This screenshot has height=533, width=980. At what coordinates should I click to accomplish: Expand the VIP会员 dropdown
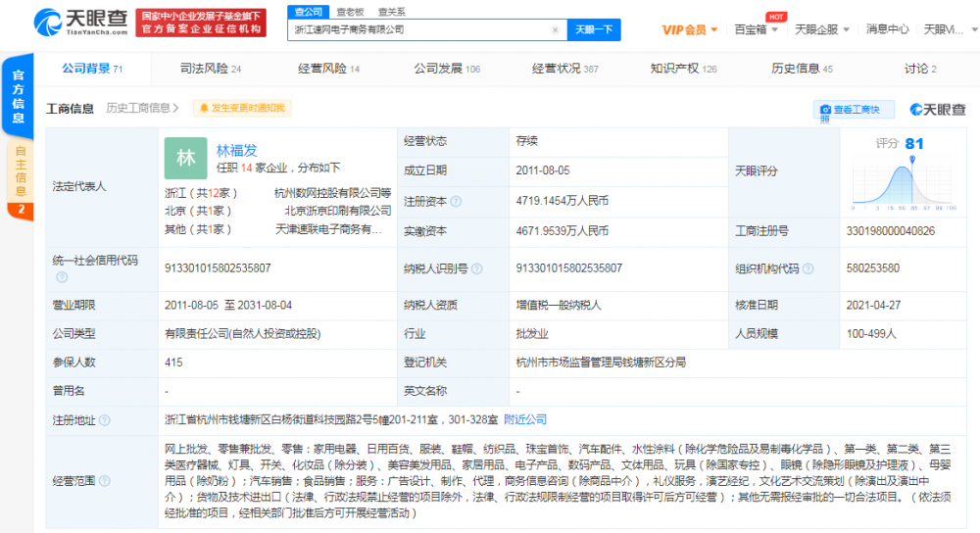click(x=689, y=29)
